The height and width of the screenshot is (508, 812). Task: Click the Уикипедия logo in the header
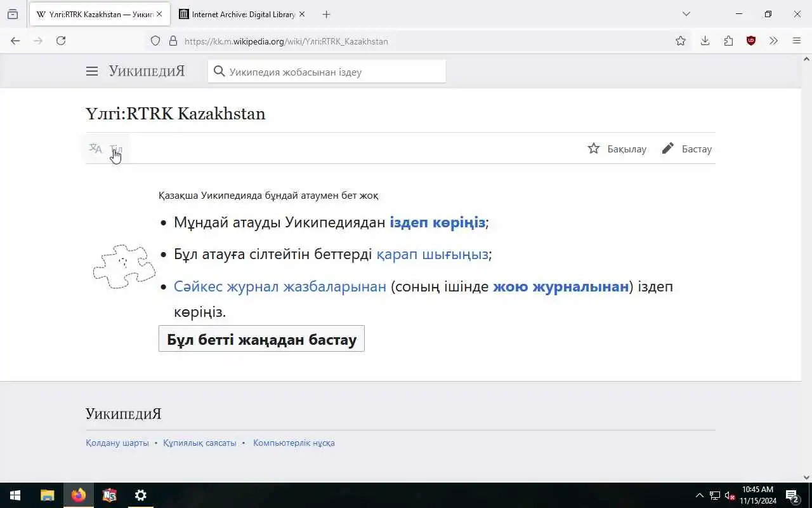point(147,71)
